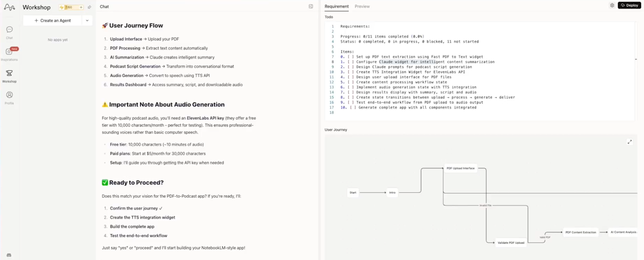
Task: Toggle the chat panel collapse icon
Action: 311,7
